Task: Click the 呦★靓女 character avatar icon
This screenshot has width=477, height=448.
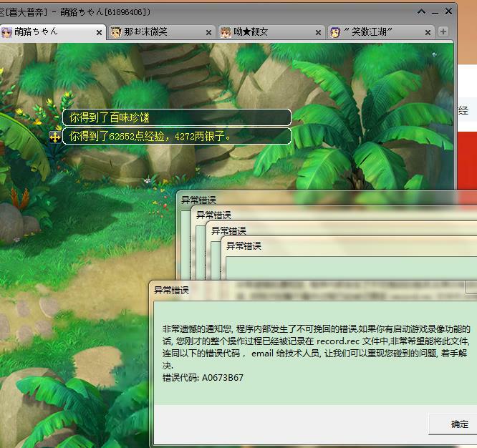Action: [x=226, y=32]
